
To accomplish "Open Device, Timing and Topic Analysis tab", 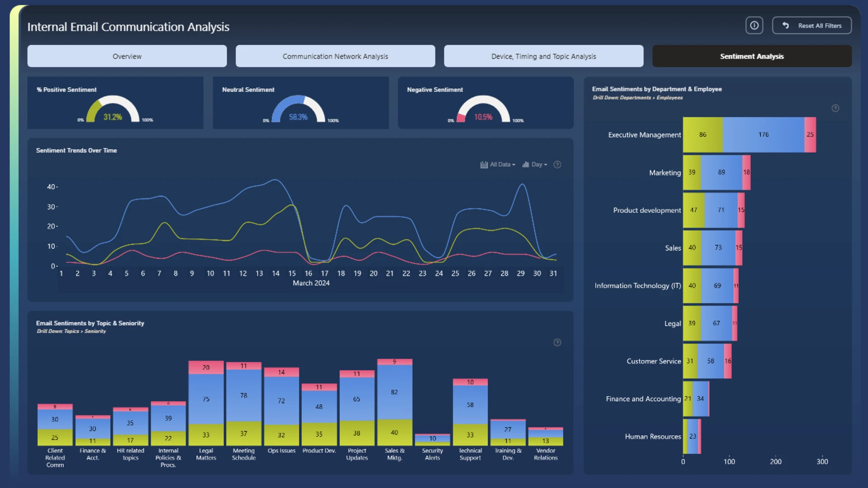I will (x=544, y=56).
